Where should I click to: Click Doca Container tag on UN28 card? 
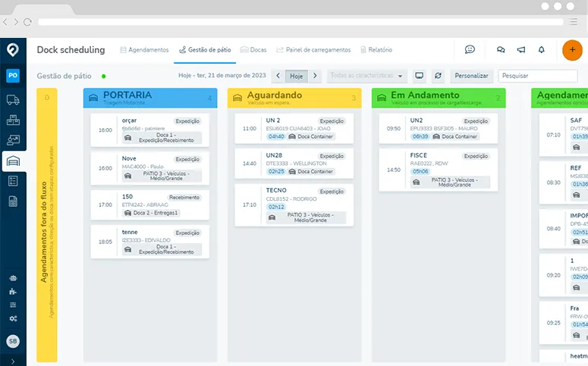coord(311,171)
